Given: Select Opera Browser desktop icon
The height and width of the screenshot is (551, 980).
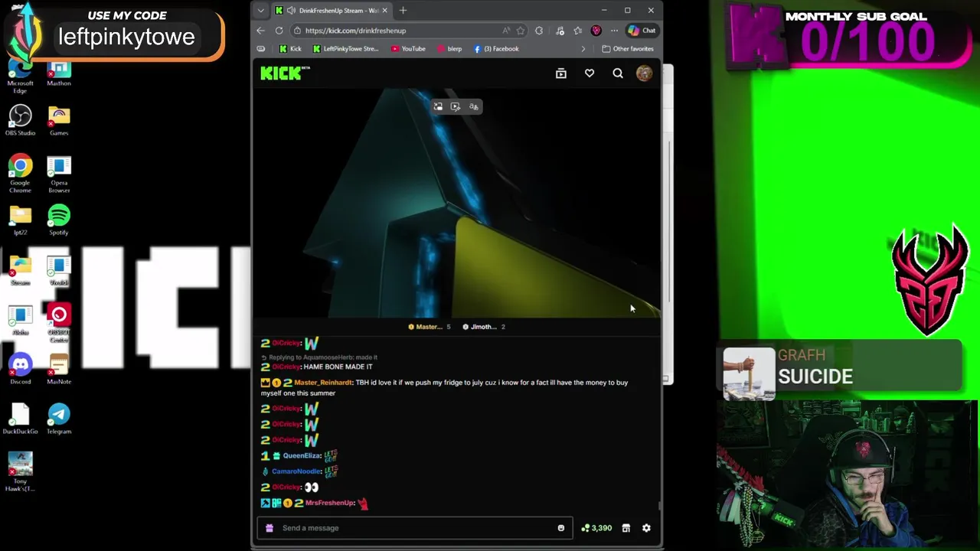Looking at the screenshot, I should pos(59,174).
